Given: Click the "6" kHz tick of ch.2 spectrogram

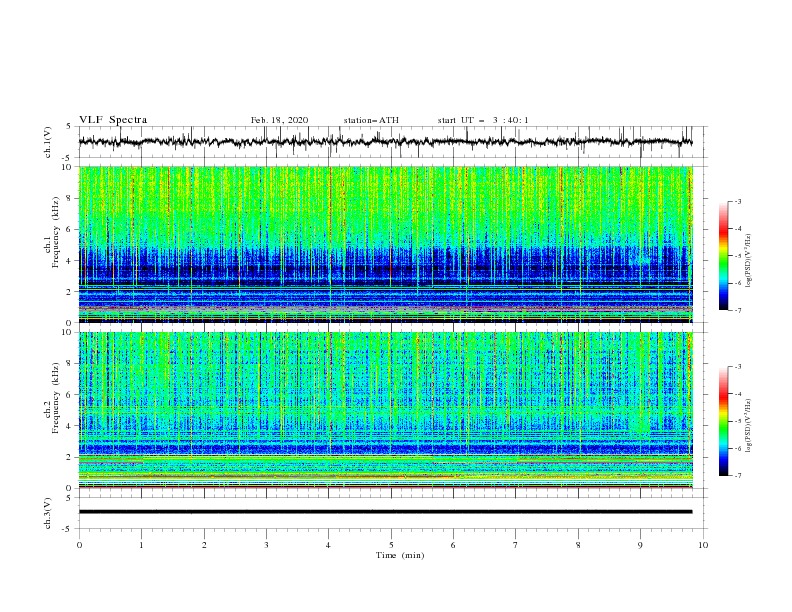Looking at the screenshot, I should [x=70, y=395].
